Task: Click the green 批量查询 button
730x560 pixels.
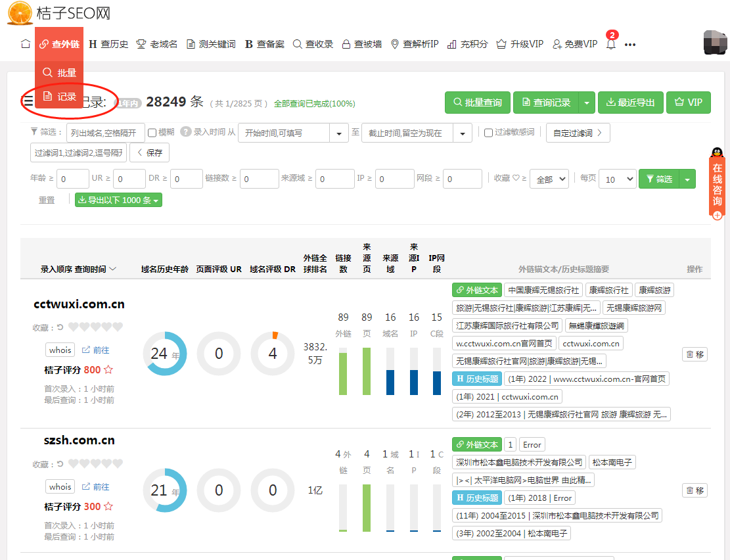Action: tap(478, 103)
